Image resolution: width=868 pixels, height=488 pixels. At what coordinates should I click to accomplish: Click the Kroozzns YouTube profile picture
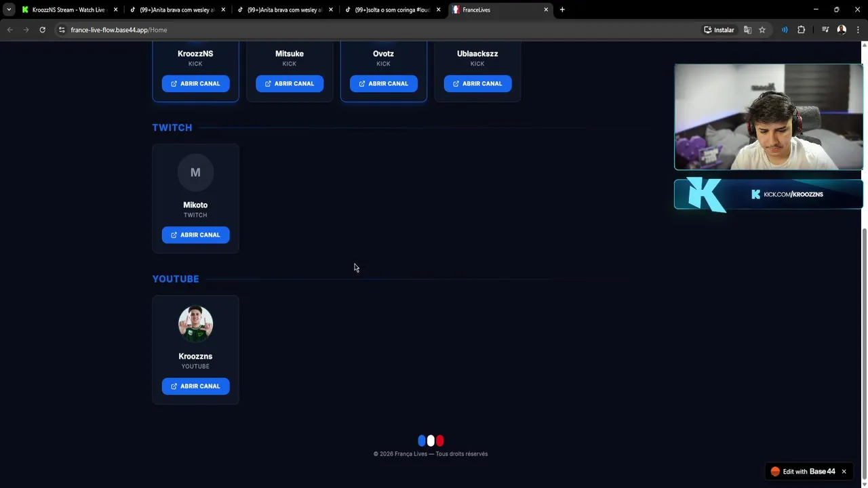(x=195, y=323)
